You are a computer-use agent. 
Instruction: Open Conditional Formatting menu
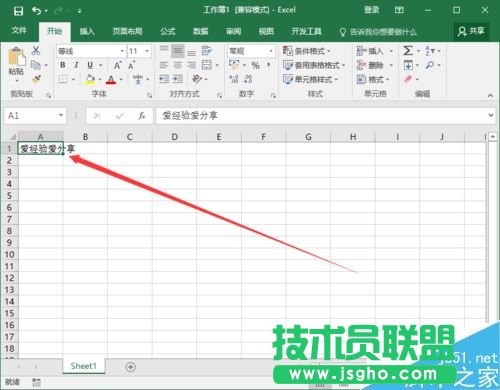click(x=307, y=51)
